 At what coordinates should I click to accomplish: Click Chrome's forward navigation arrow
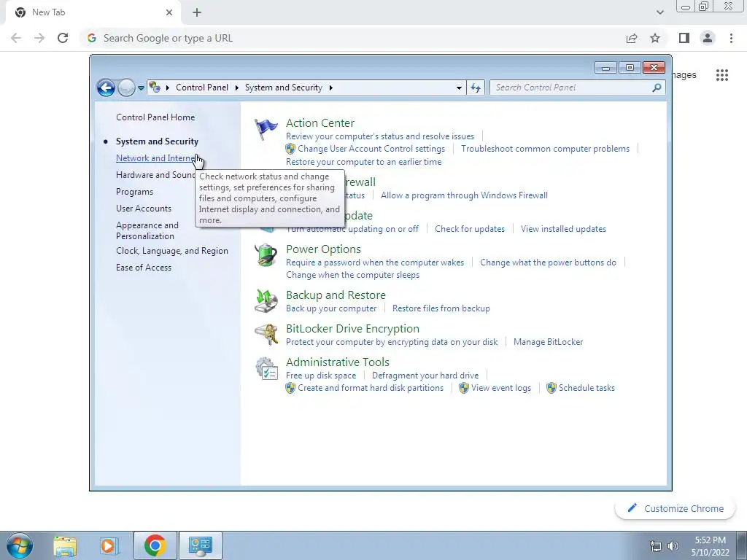39,38
